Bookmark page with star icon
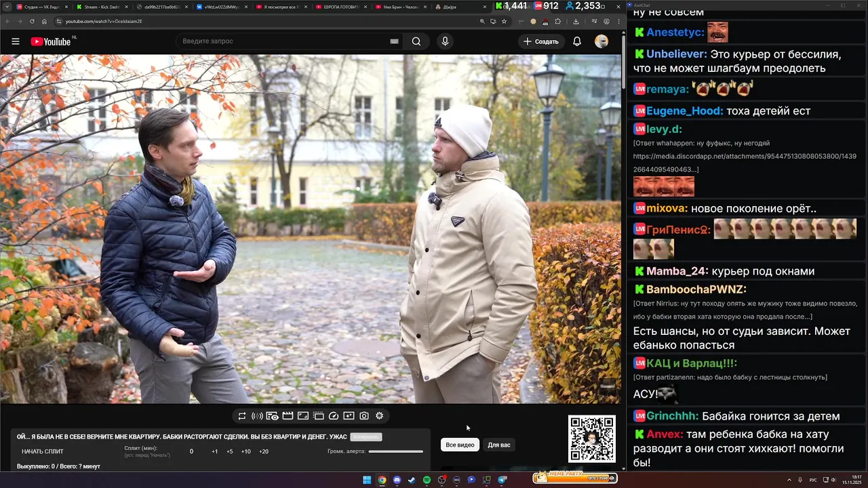The image size is (868, 488). coord(504,21)
